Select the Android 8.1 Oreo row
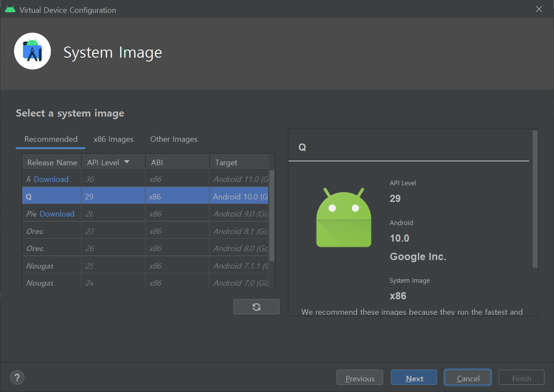Screen dimensions: 554x392 [x=145, y=231]
